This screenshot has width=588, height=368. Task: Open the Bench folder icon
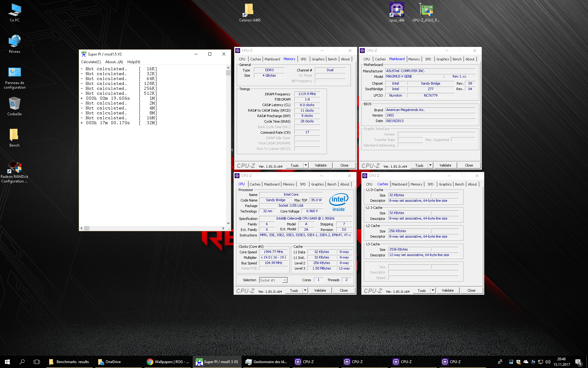[14, 138]
